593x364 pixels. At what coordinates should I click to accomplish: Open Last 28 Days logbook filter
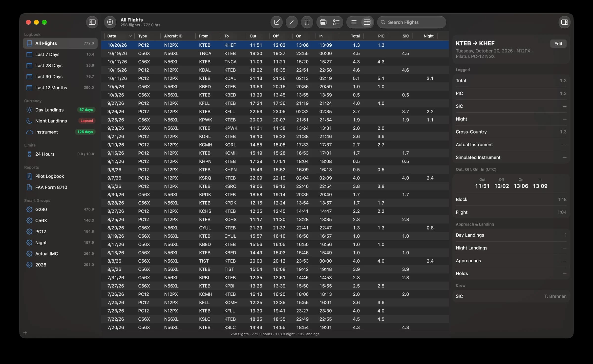click(x=60, y=66)
